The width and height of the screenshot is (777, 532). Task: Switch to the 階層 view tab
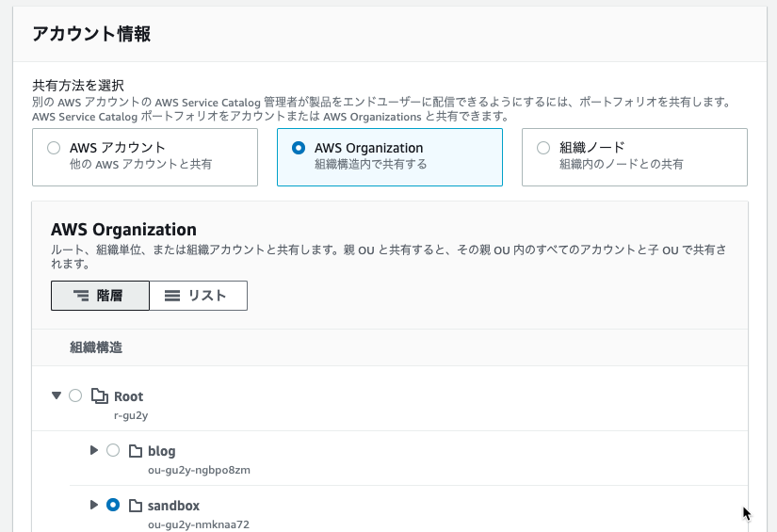point(100,296)
